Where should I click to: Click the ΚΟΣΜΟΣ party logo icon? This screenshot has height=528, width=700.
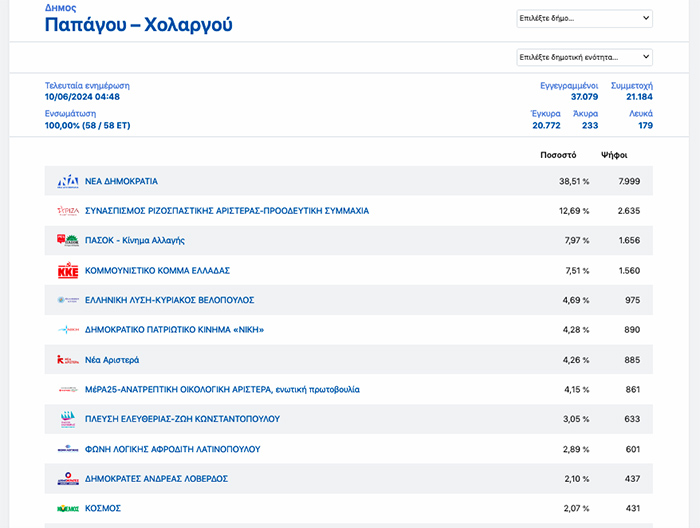tap(67, 509)
